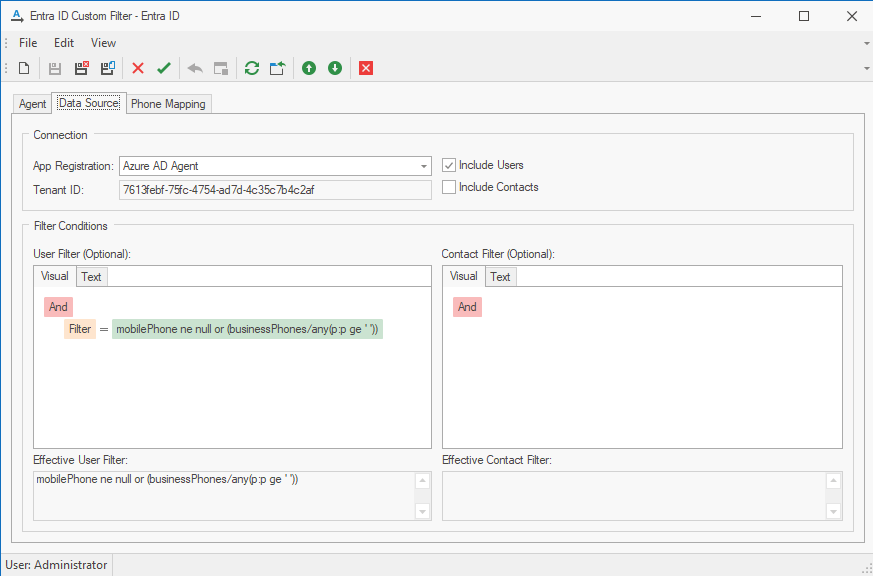Click the Connection group title
The image size is (873, 576).
[60, 135]
